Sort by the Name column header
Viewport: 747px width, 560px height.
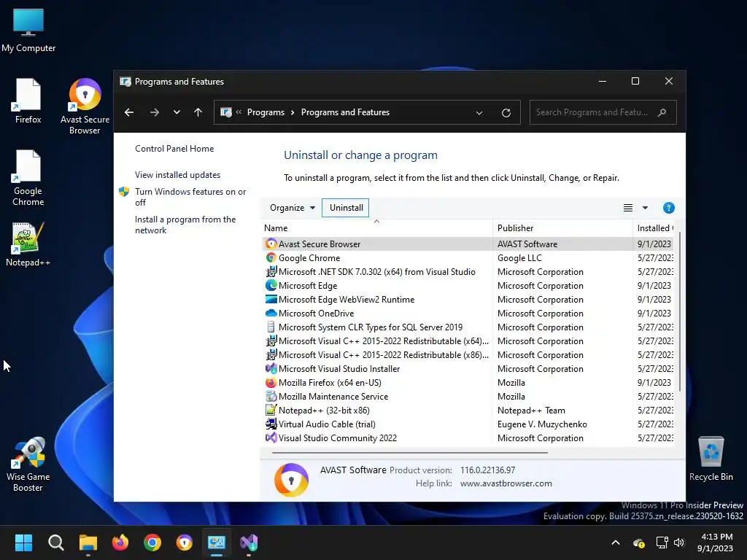(x=376, y=228)
